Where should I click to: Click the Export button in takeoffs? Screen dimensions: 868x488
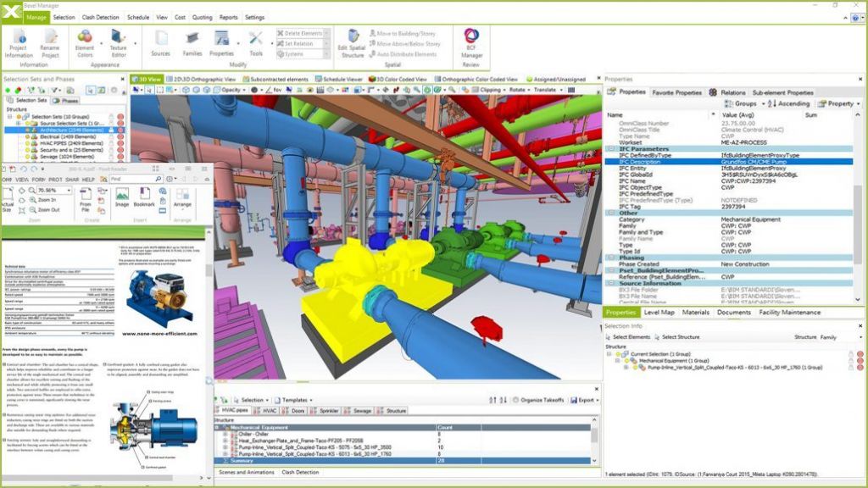pyautogui.click(x=585, y=400)
